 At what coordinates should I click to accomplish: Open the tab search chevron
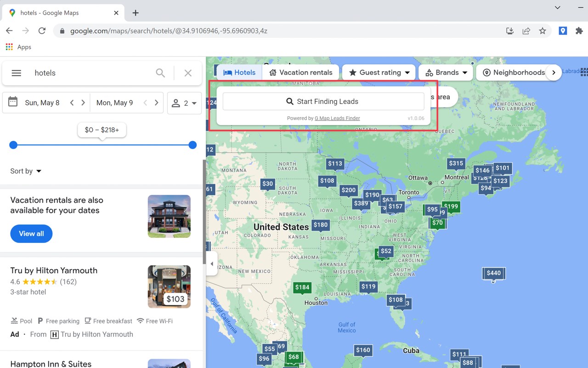tap(557, 7)
